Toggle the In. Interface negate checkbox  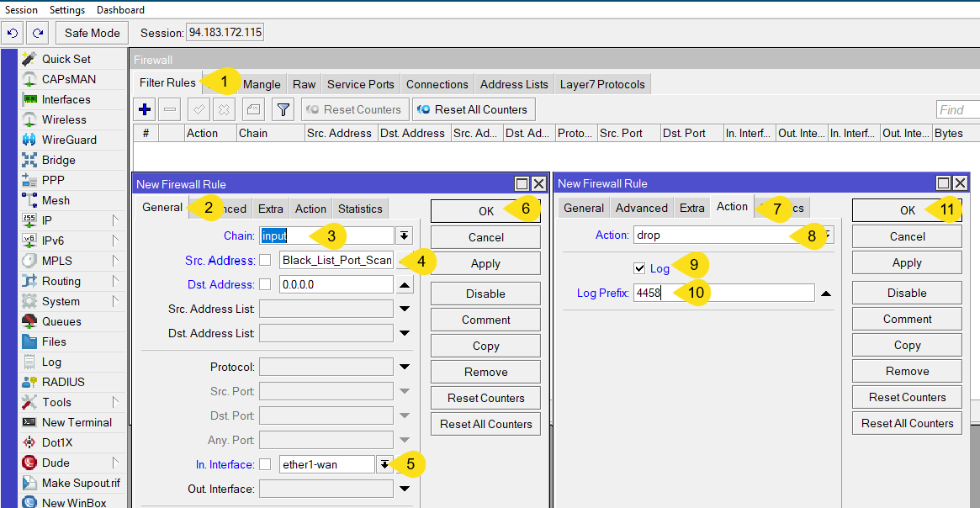click(265, 464)
